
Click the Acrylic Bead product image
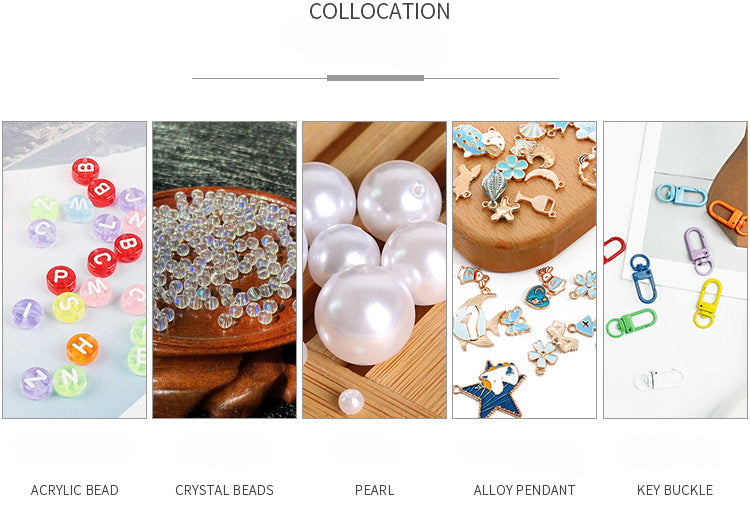(x=75, y=270)
